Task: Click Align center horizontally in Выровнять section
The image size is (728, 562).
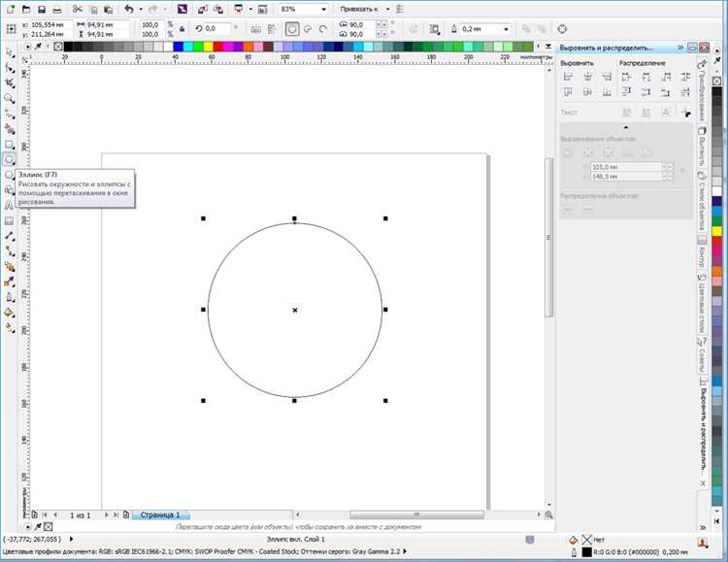Action: click(x=587, y=77)
